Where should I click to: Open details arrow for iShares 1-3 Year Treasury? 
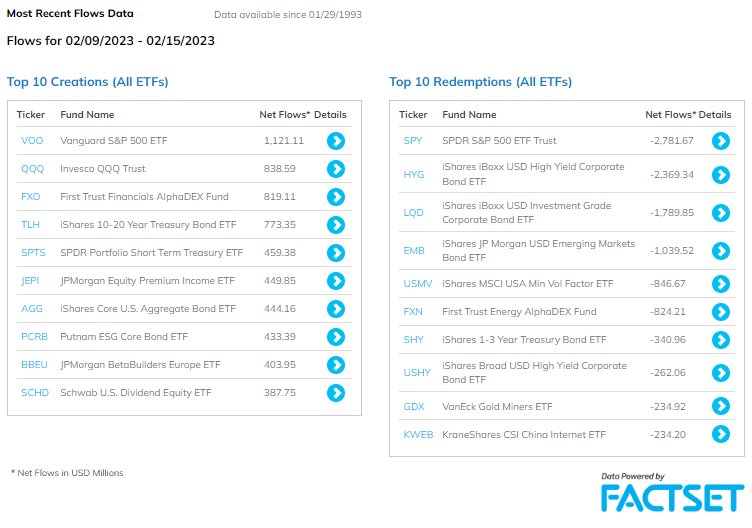[x=721, y=340]
